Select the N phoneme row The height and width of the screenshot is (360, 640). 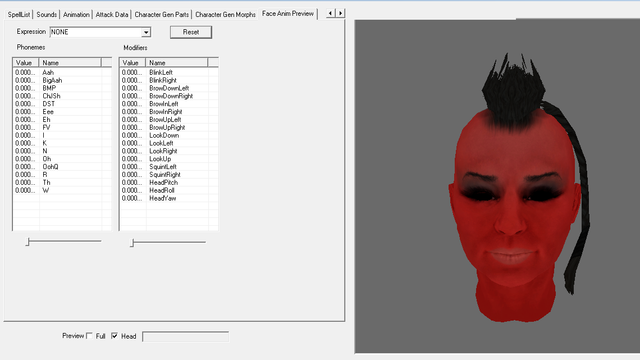coord(62,151)
